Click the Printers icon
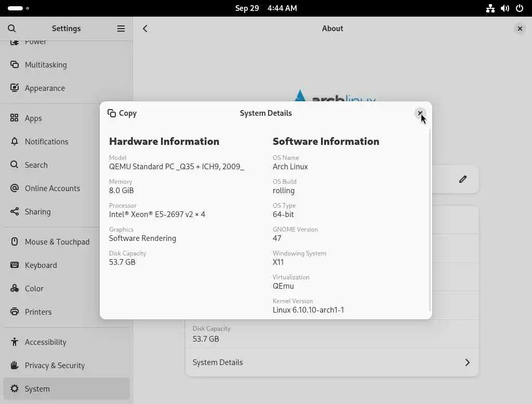 [14, 312]
